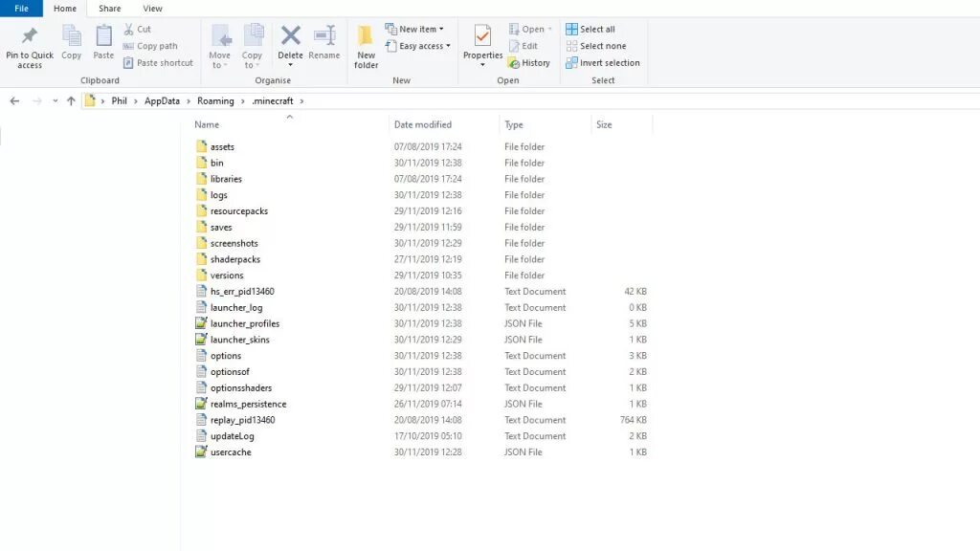This screenshot has width=980, height=551.
Task: Open recent locations dropdown arrow
Action: [x=55, y=100]
